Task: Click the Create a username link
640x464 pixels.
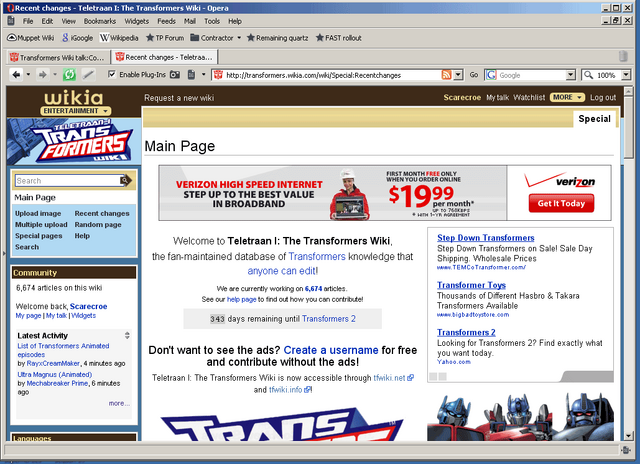Action: [331, 350]
